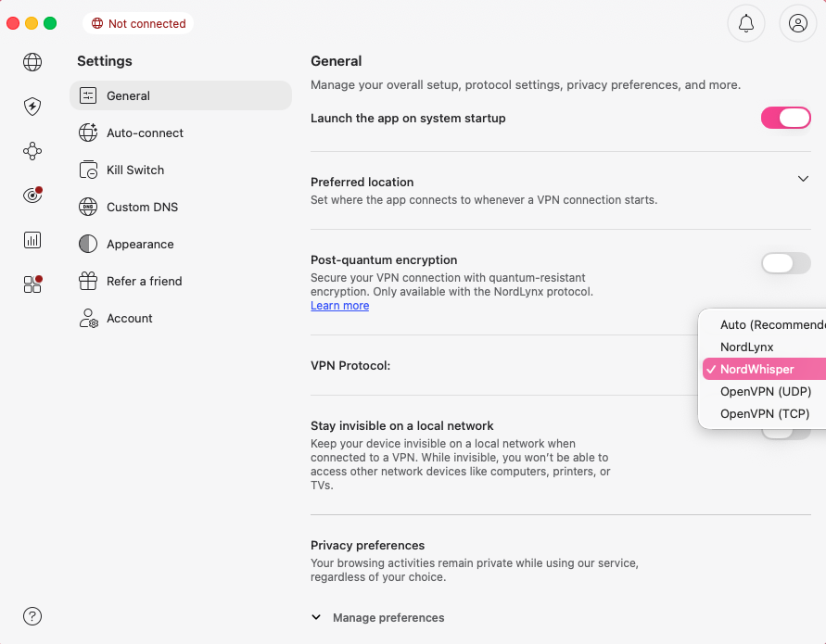Enable Post-quantum encryption toggle
The image size is (826, 644).
785,263
